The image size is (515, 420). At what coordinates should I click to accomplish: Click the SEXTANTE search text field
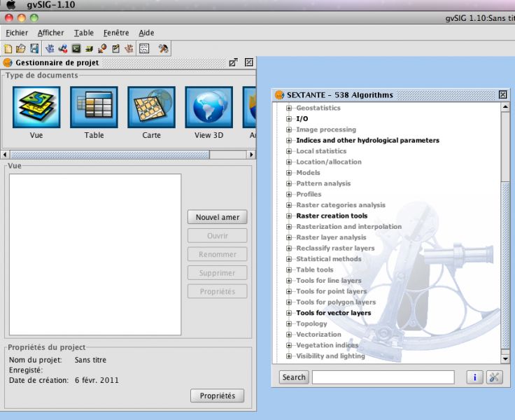(383, 377)
